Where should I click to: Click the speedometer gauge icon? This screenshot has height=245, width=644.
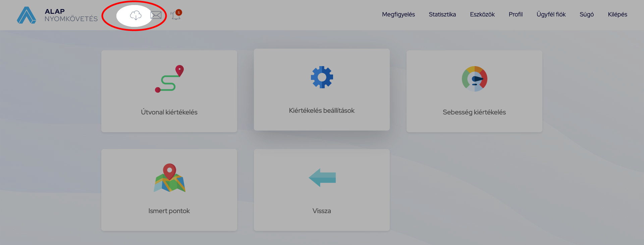point(474,79)
